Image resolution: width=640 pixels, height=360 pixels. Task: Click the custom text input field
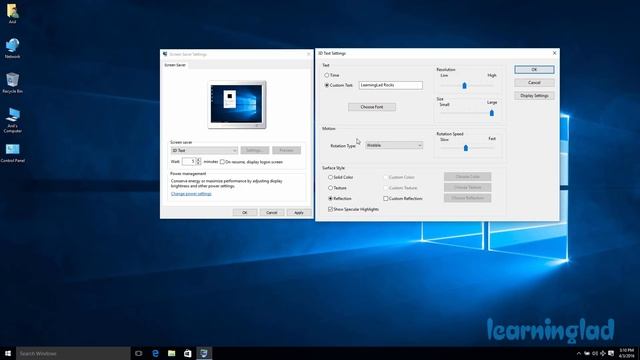coord(391,85)
